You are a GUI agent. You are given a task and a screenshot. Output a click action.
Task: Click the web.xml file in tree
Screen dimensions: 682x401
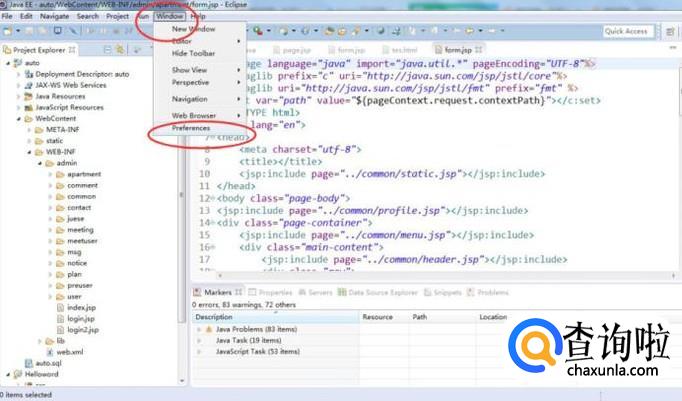pos(69,352)
